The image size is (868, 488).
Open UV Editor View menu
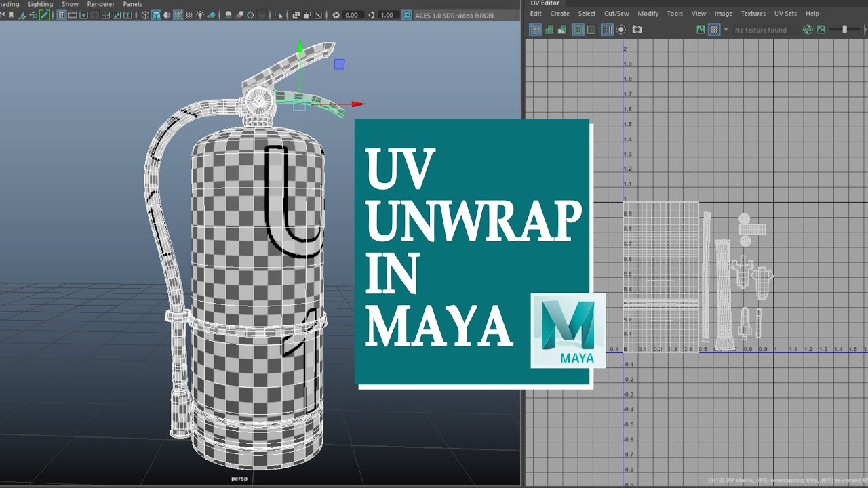click(x=698, y=14)
